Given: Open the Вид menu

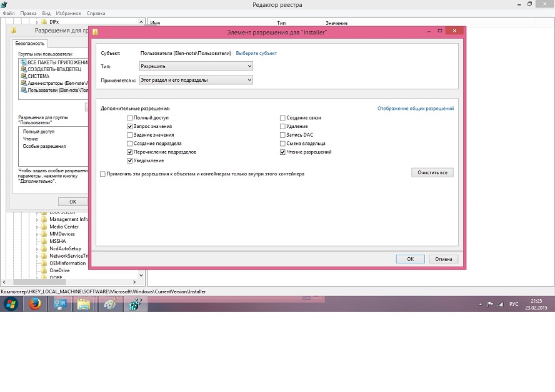Looking at the screenshot, I should pos(46,14).
